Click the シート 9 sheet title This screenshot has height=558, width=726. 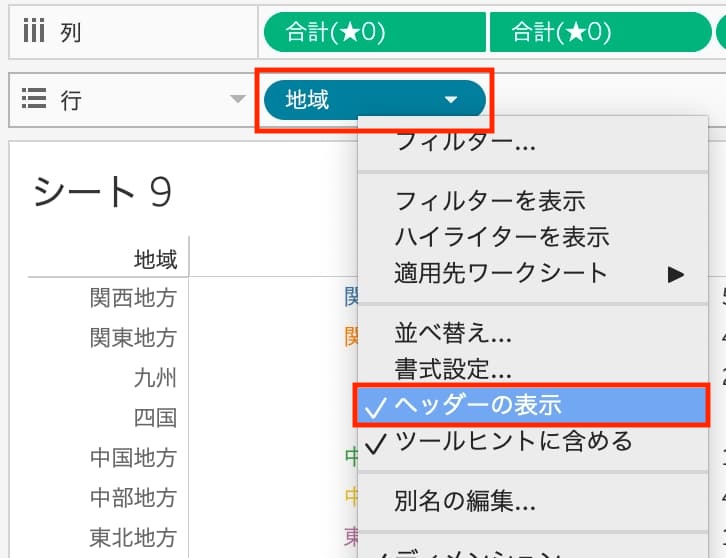pos(102,191)
